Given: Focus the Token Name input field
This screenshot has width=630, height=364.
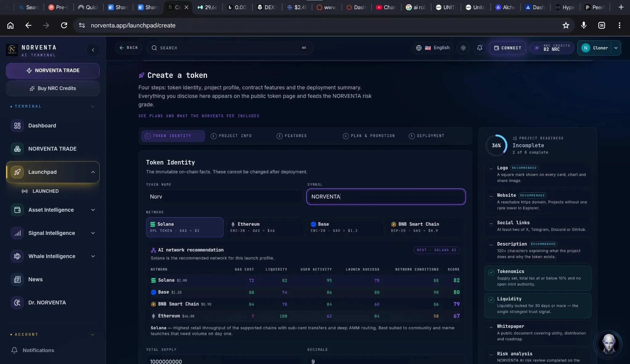Looking at the screenshot, I should tap(224, 197).
